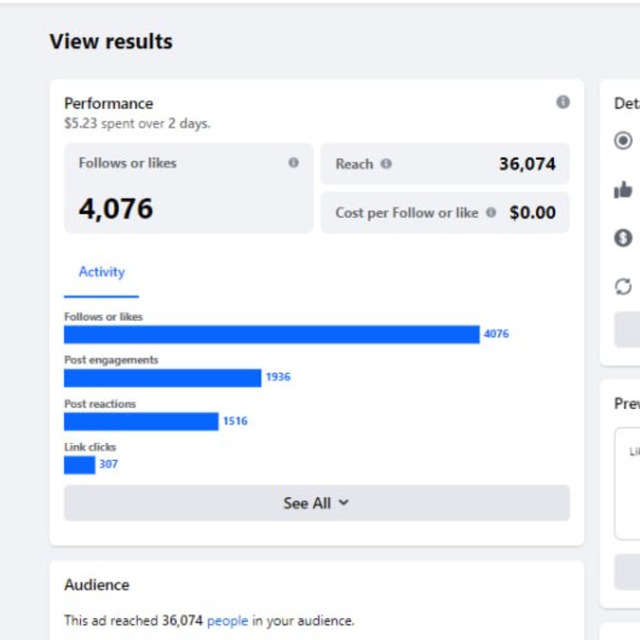Click the Link clicks bar
This screenshot has height=640, width=640.
click(80, 465)
